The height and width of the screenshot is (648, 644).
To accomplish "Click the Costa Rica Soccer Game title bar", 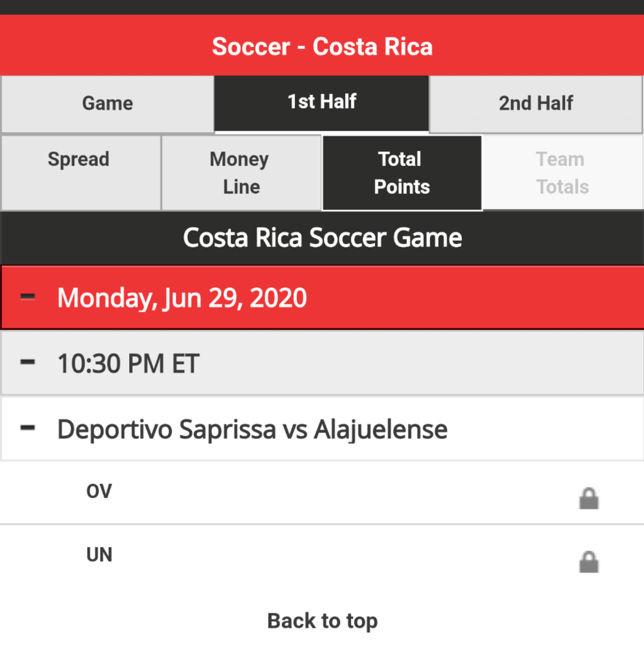I will tap(322, 238).
